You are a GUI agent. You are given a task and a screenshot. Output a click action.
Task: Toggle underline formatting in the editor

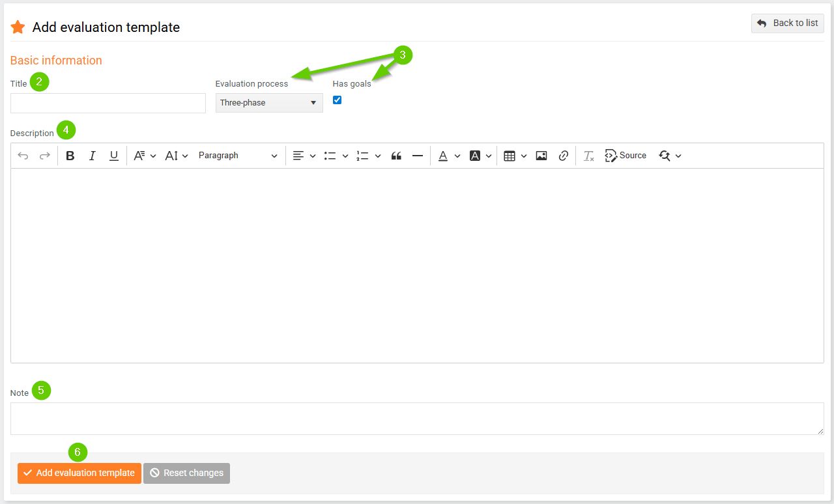click(x=114, y=156)
